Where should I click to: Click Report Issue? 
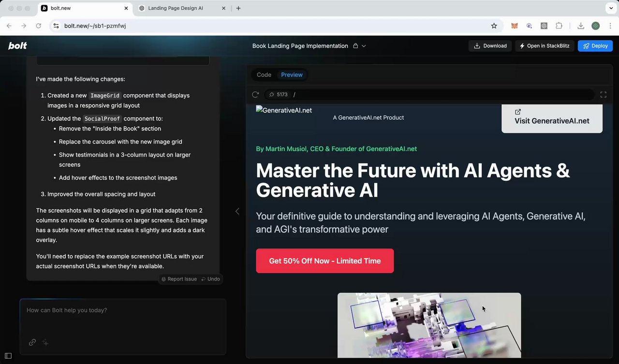click(179, 279)
